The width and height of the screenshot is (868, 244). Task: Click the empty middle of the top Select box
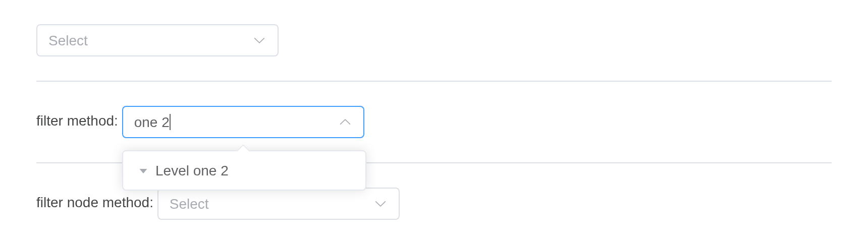click(x=172, y=40)
